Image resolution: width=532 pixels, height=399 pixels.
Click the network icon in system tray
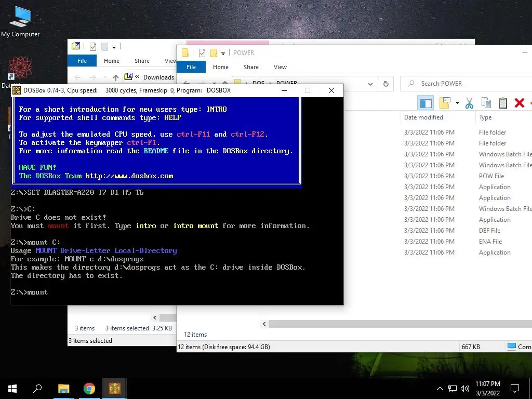453,389
